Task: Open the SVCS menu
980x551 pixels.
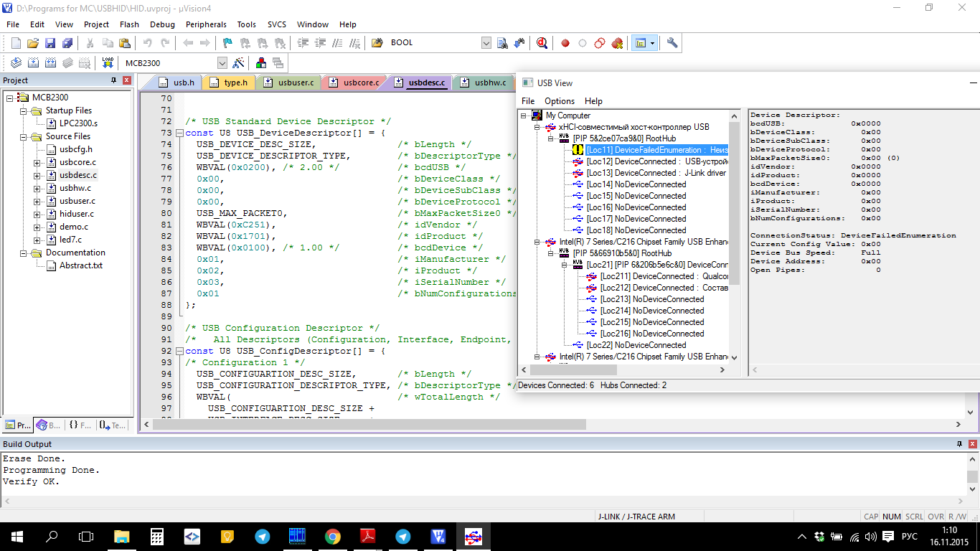Action: click(277, 24)
